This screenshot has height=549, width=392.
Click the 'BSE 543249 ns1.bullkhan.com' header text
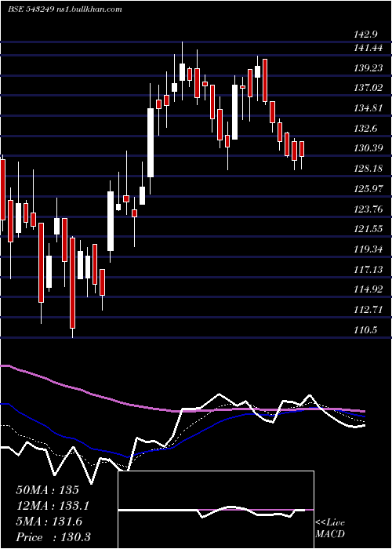click(x=65, y=9)
